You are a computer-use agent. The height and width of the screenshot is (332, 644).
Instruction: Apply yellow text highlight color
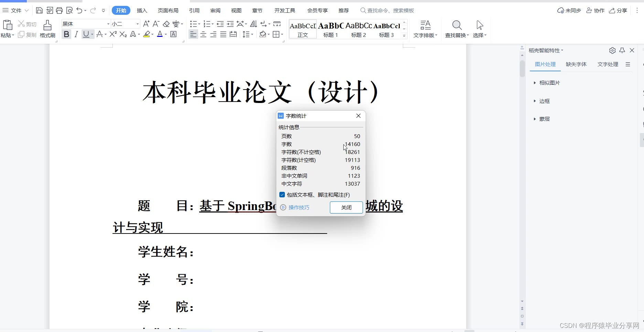pos(147,34)
